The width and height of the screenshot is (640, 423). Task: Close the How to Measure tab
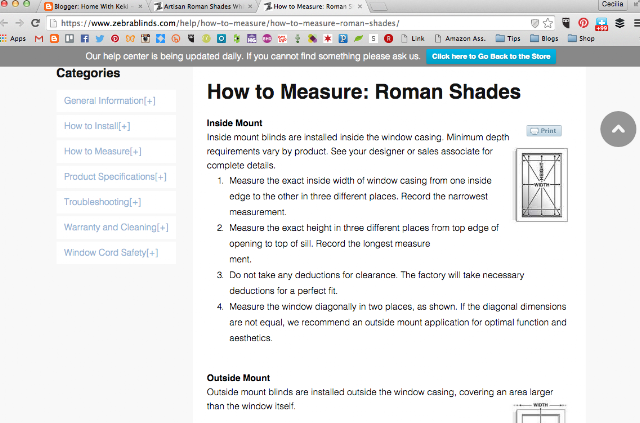pyautogui.click(x=360, y=7)
